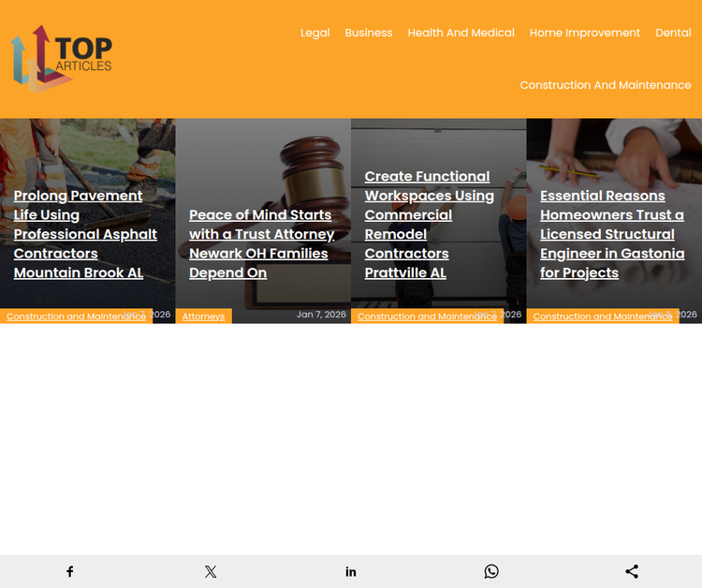Open Home Improvement nav link
This screenshot has width=702, height=588.
(x=584, y=33)
